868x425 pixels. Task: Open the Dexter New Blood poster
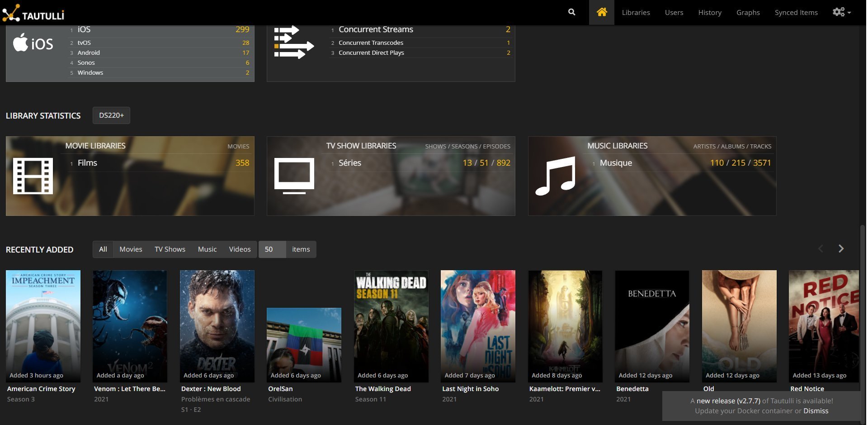[x=217, y=326]
